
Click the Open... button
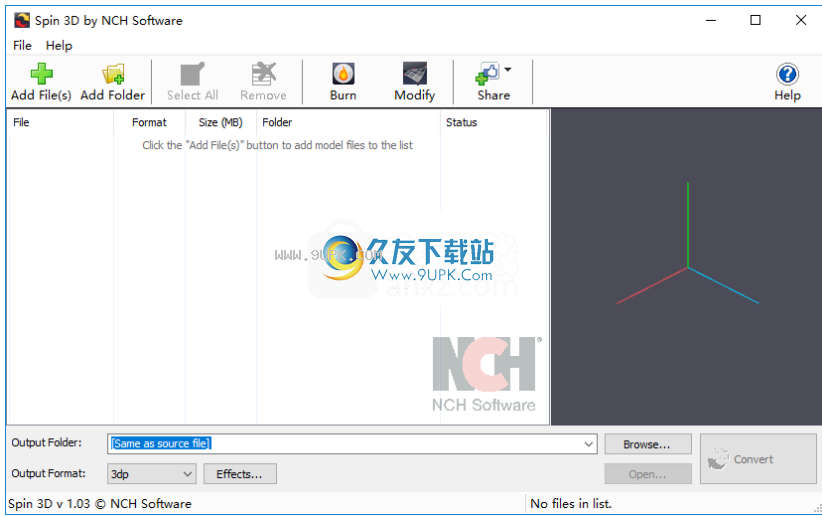[648, 474]
